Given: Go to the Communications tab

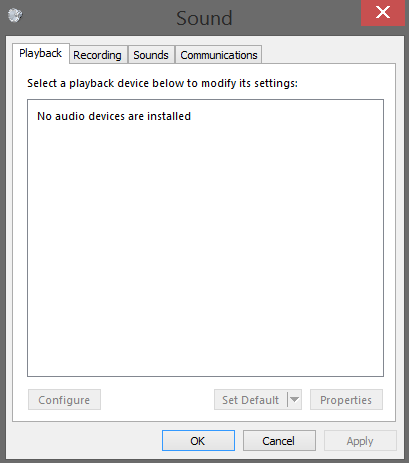Looking at the screenshot, I should tap(219, 55).
